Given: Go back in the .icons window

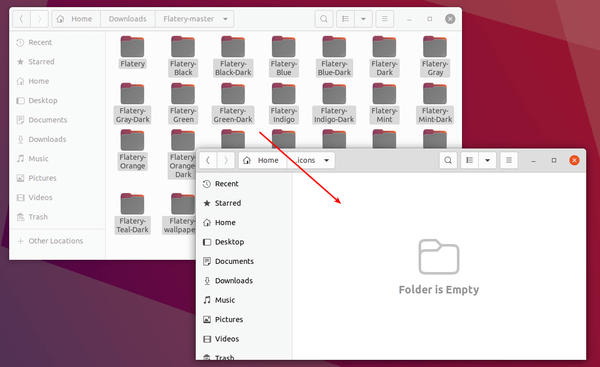Looking at the screenshot, I should click(208, 160).
